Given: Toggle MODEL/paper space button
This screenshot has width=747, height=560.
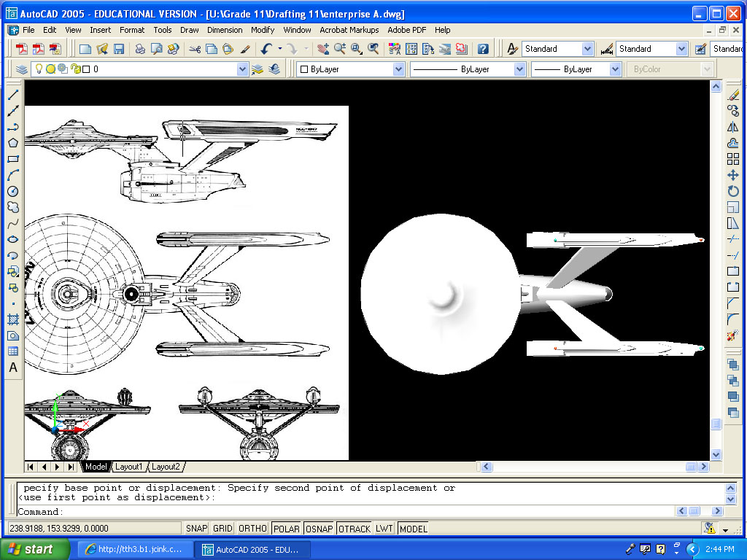Looking at the screenshot, I should point(413,529).
